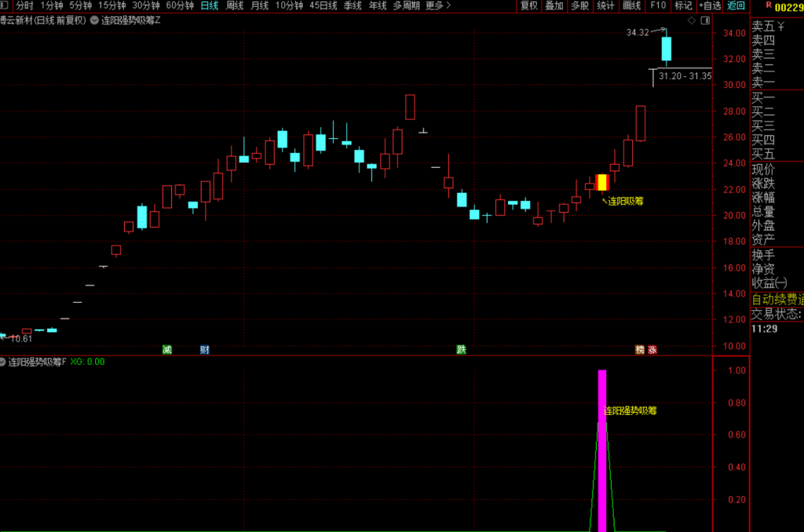Switch to 月线 monthly chart
This screenshot has height=532, width=804.
click(x=259, y=5)
